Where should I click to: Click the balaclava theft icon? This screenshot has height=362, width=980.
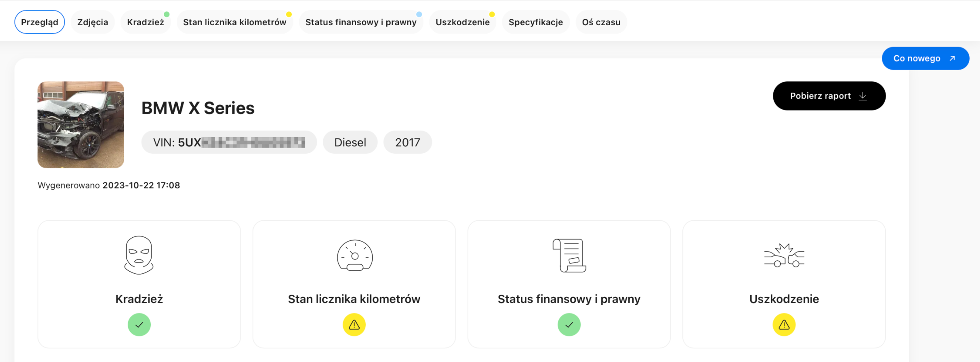coord(139,255)
